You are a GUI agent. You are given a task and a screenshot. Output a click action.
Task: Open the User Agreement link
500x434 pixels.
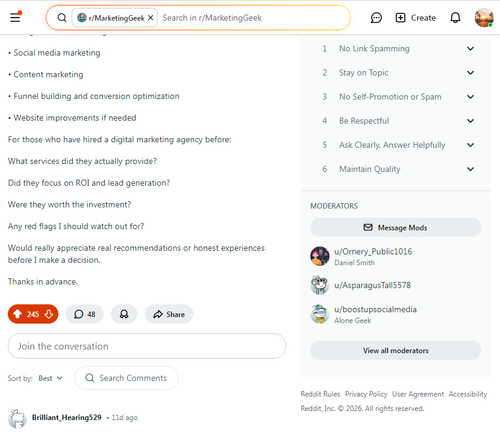(418, 394)
